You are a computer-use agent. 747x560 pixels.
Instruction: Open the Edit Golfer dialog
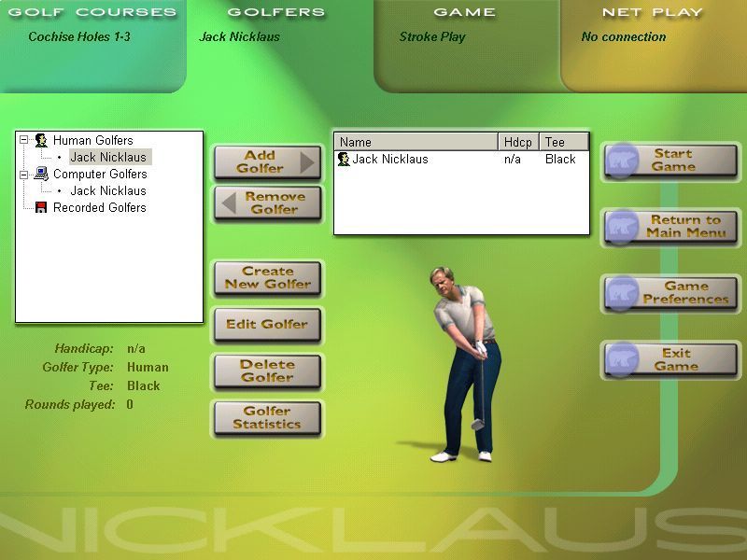click(x=267, y=324)
